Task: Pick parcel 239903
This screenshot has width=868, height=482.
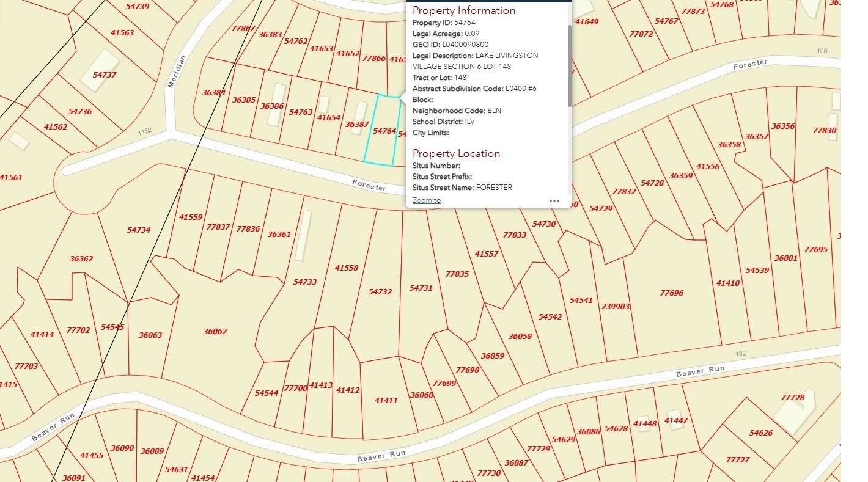Action: click(615, 307)
